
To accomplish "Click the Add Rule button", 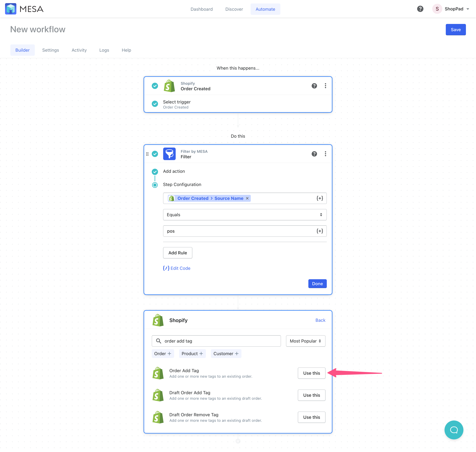I will [x=177, y=253].
